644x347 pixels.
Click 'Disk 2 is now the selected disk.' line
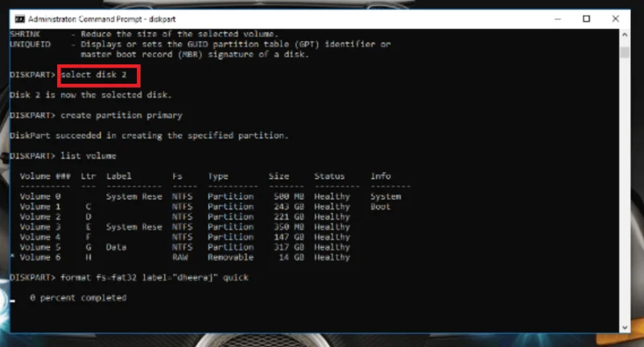tap(91, 95)
